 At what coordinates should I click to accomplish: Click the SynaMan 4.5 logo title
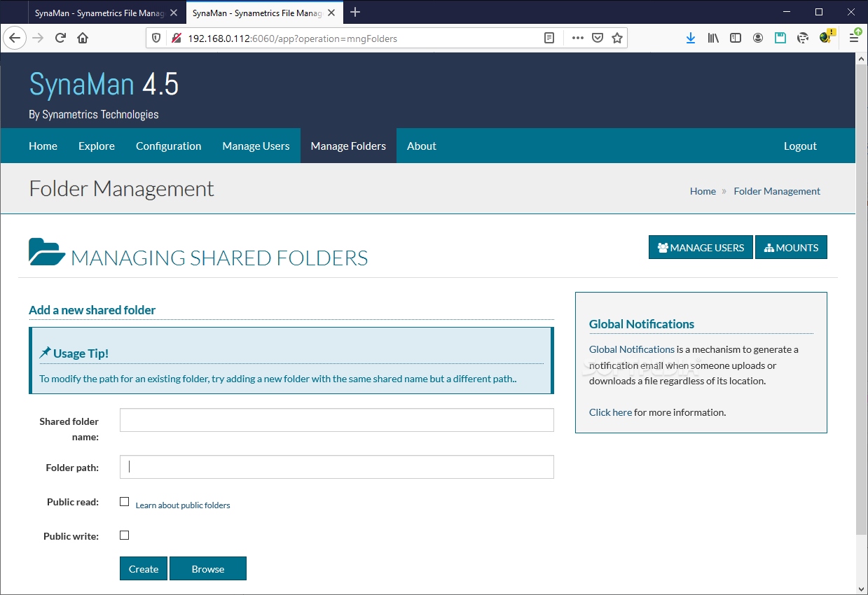pyautogui.click(x=104, y=85)
